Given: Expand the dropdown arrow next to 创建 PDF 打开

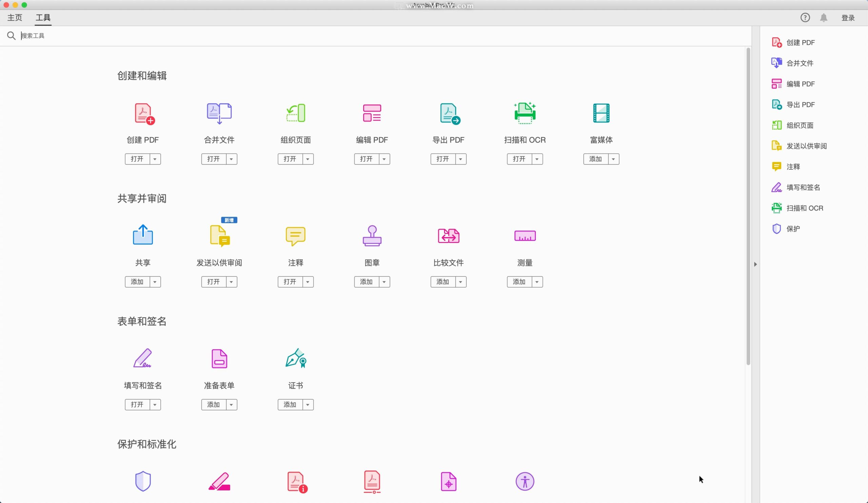Looking at the screenshot, I should (x=155, y=159).
